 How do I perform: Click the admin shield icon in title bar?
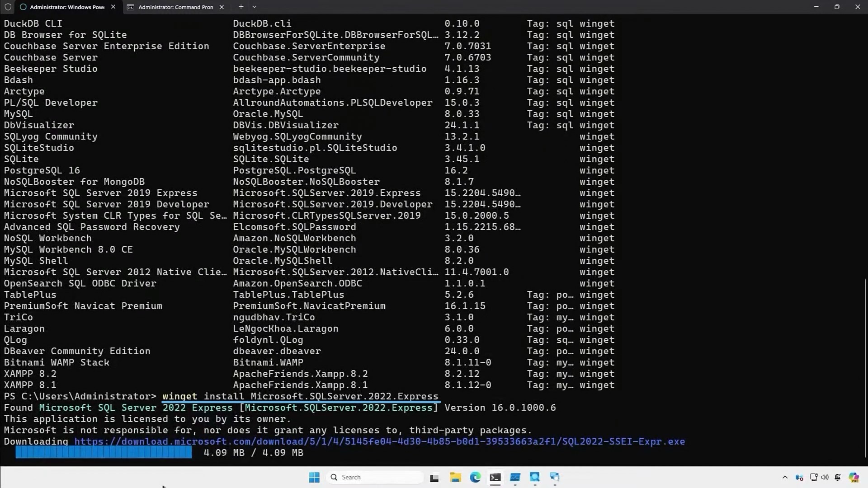pyautogui.click(x=8, y=7)
